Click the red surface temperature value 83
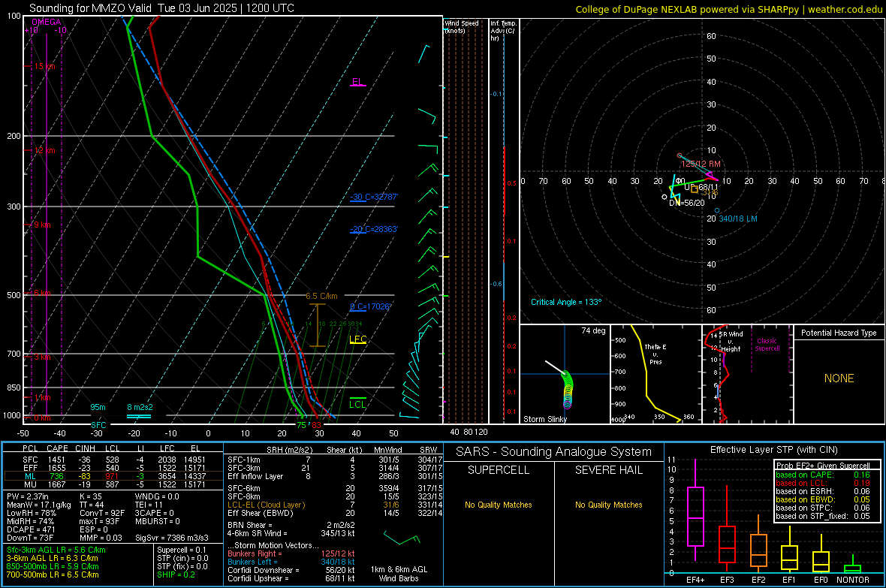Image resolution: width=886 pixels, height=588 pixels. (316, 425)
